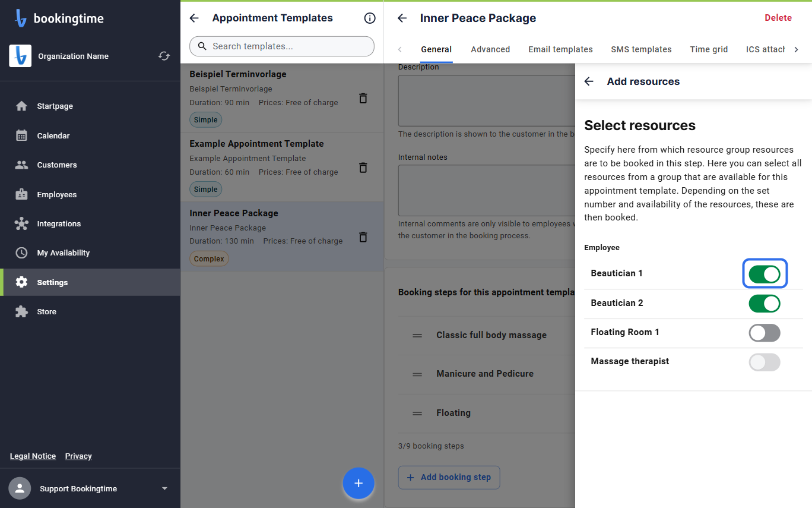Click trash icon for Inner Peace Package

point(363,237)
